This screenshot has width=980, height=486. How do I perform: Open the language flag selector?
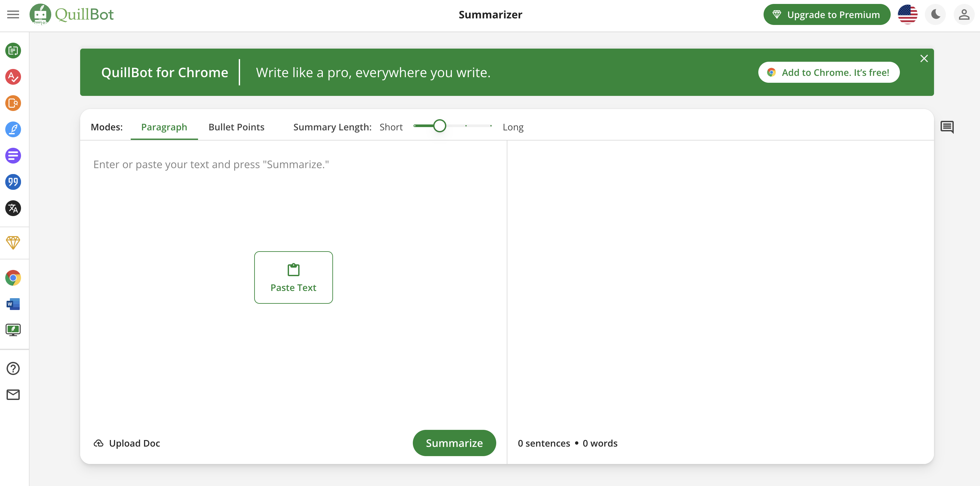(x=907, y=14)
